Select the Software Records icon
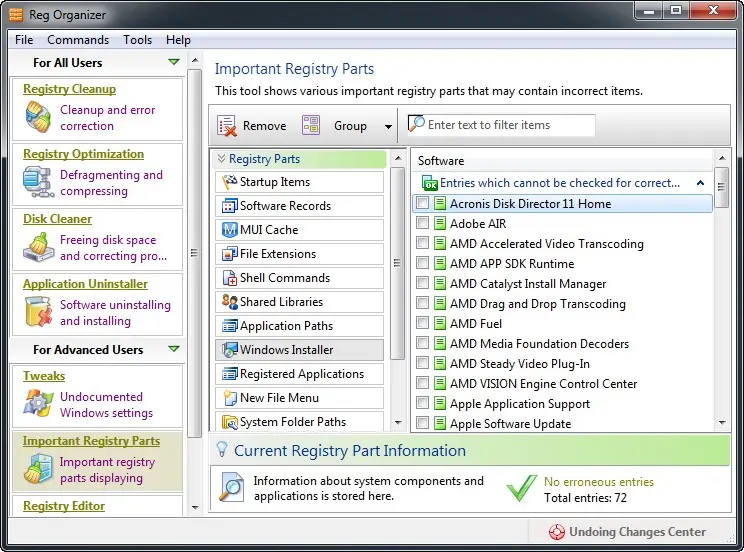 pyautogui.click(x=230, y=206)
